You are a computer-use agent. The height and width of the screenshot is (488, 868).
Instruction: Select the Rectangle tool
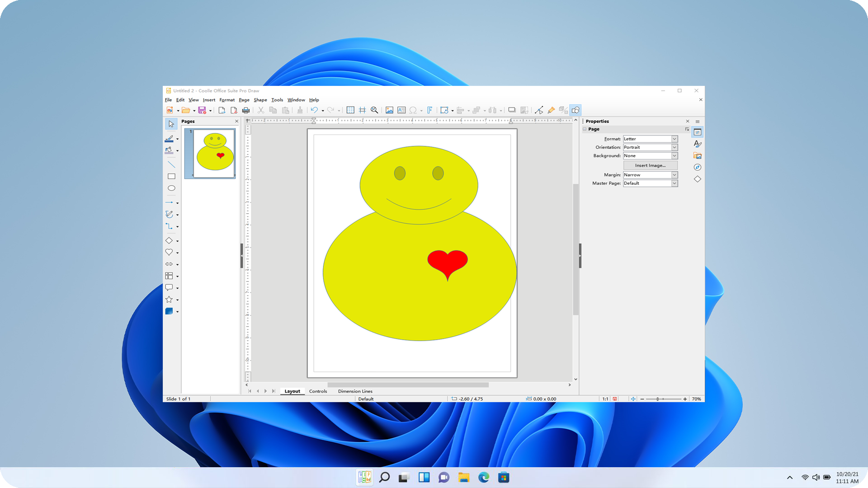[171, 176]
